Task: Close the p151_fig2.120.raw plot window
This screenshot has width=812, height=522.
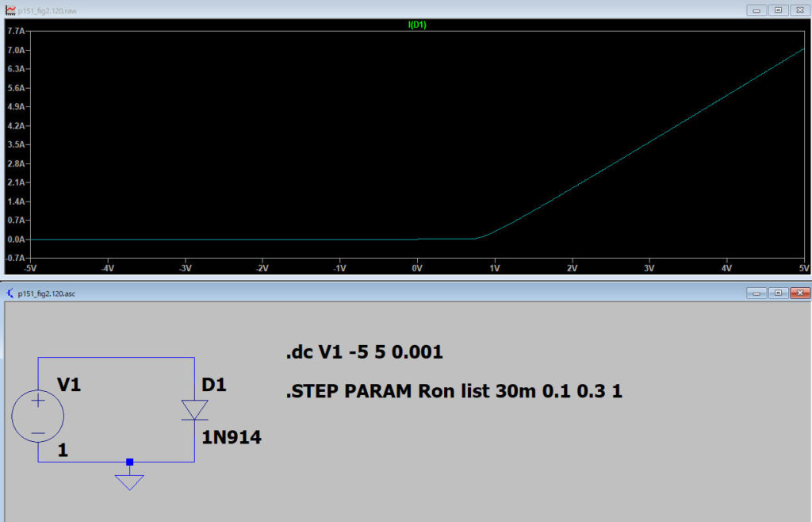Action: 799,10
